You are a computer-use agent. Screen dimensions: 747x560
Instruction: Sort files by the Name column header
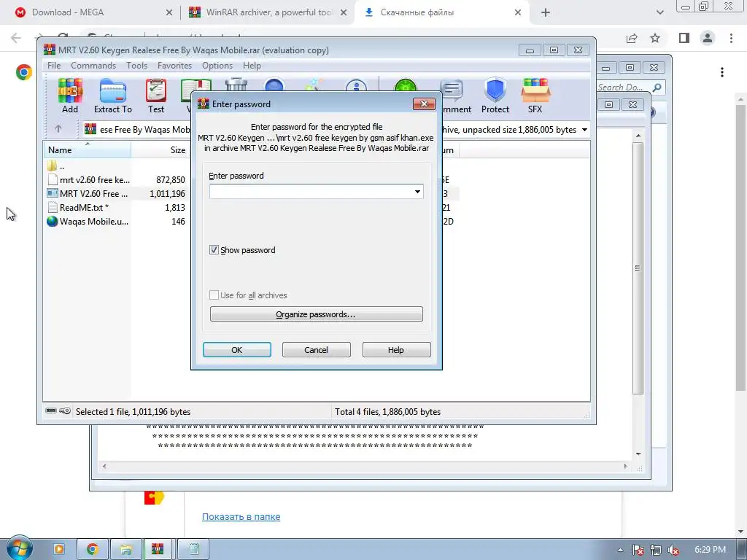88,150
